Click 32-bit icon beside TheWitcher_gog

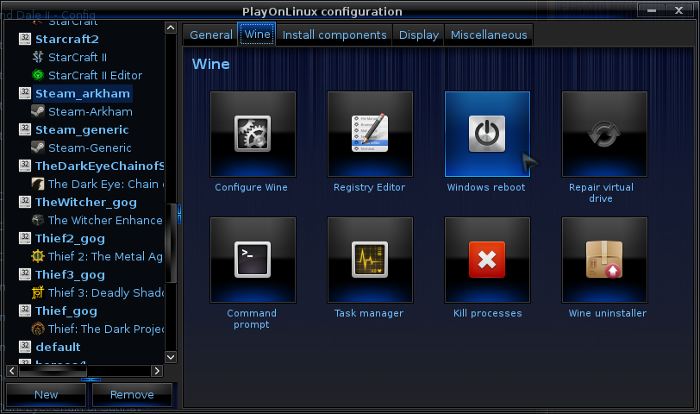click(25, 202)
